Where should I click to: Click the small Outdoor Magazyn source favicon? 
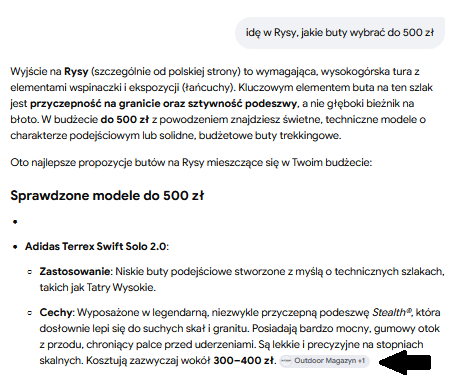[286, 361]
